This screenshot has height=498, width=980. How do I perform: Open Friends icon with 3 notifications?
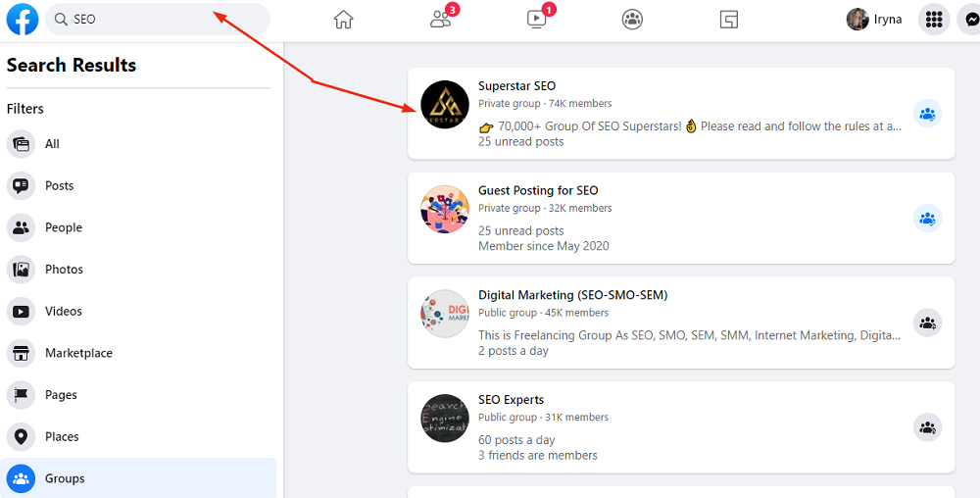441,20
